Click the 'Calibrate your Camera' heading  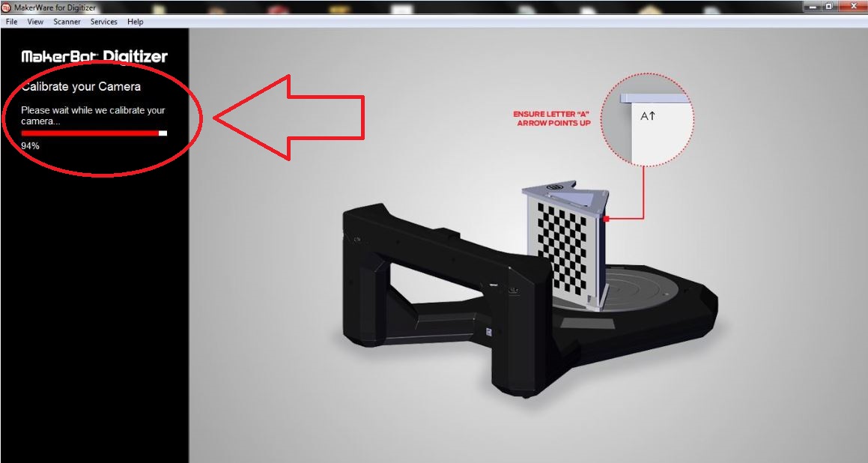coord(81,86)
